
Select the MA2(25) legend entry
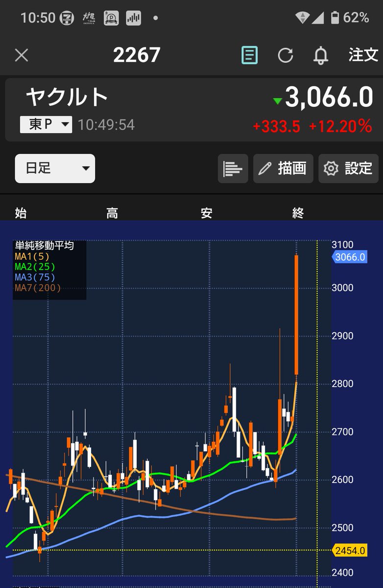[x=35, y=267]
